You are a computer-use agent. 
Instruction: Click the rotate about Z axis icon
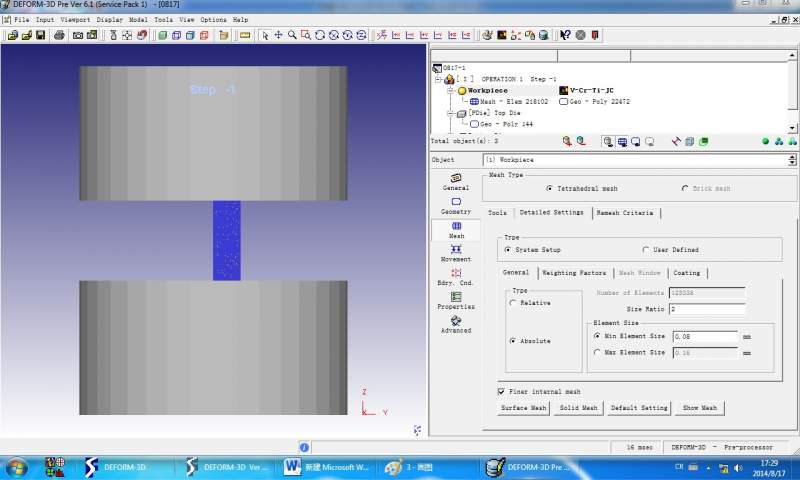pos(361,35)
